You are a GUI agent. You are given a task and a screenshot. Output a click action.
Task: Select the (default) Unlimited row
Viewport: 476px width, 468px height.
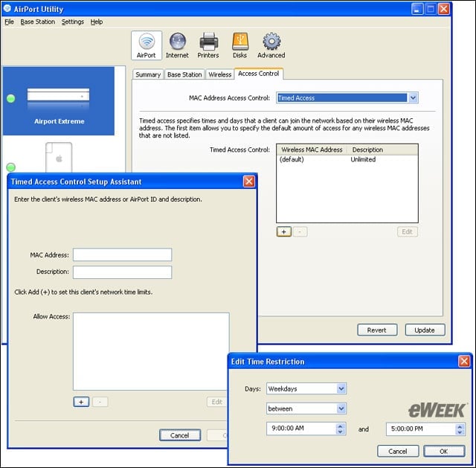pyautogui.click(x=347, y=159)
